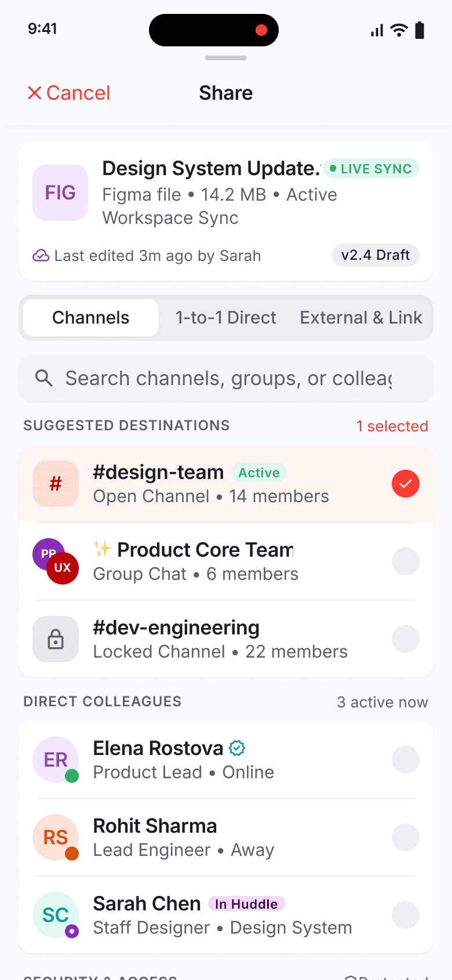Open the External & Link tab
Viewport: 452px width, 980px height.
click(x=361, y=318)
